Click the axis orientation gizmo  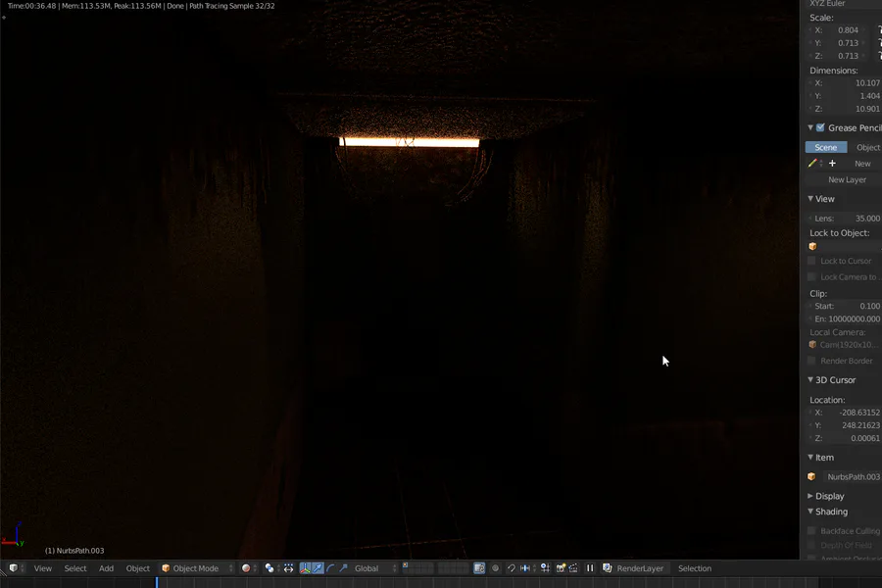tap(14, 534)
